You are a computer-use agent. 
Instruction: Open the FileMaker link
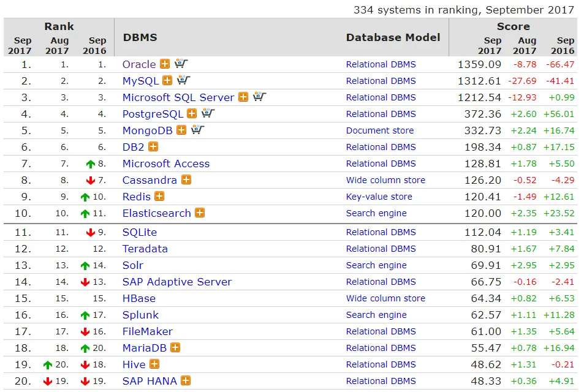click(x=148, y=331)
